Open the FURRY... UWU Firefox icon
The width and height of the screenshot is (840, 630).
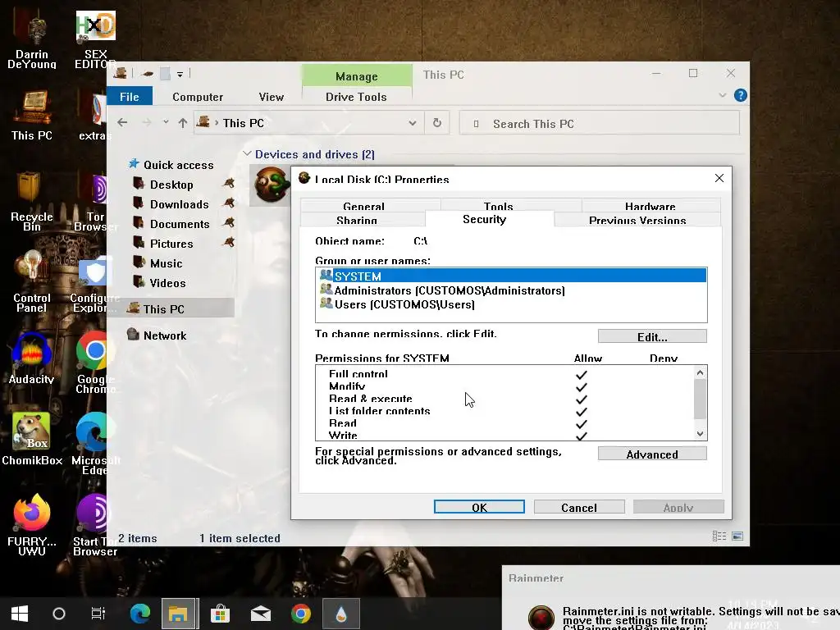click(32, 525)
